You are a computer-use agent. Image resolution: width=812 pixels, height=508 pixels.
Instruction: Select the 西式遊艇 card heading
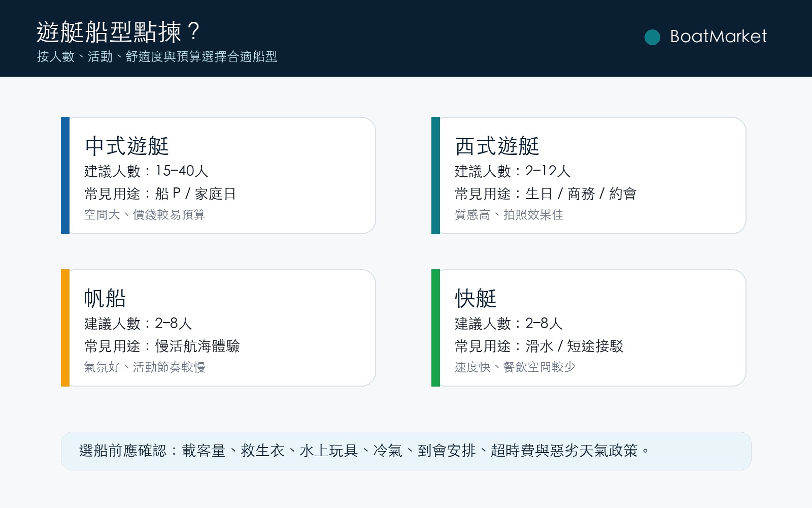pyautogui.click(x=497, y=146)
